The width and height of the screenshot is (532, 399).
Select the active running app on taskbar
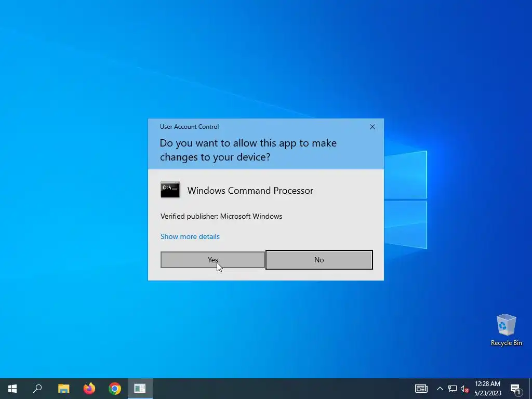pyautogui.click(x=140, y=389)
